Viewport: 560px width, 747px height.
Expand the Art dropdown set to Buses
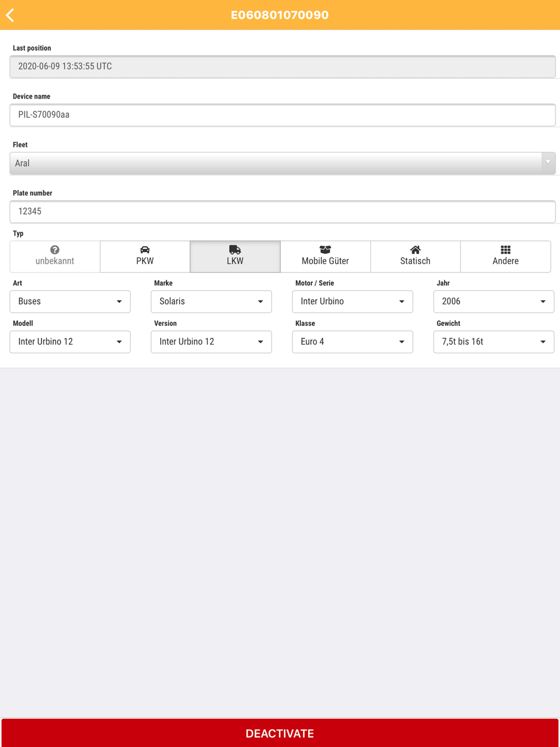70,301
